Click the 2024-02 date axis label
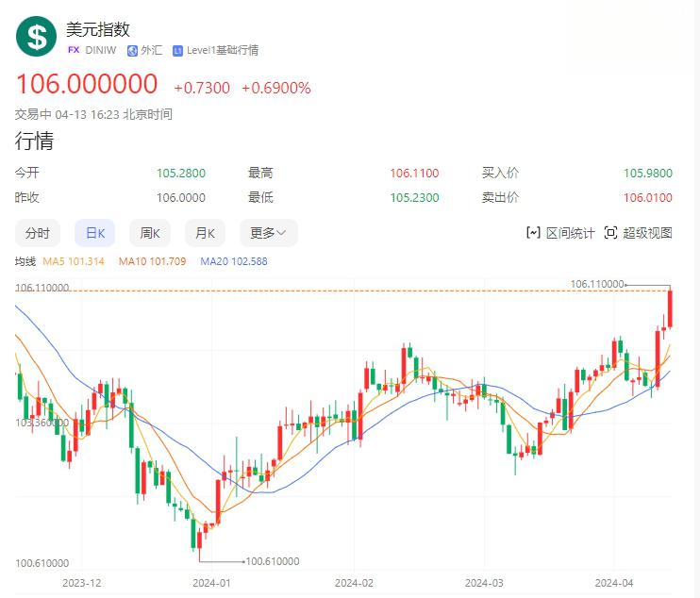Viewport: 700px width, 598px height. click(354, 583)
